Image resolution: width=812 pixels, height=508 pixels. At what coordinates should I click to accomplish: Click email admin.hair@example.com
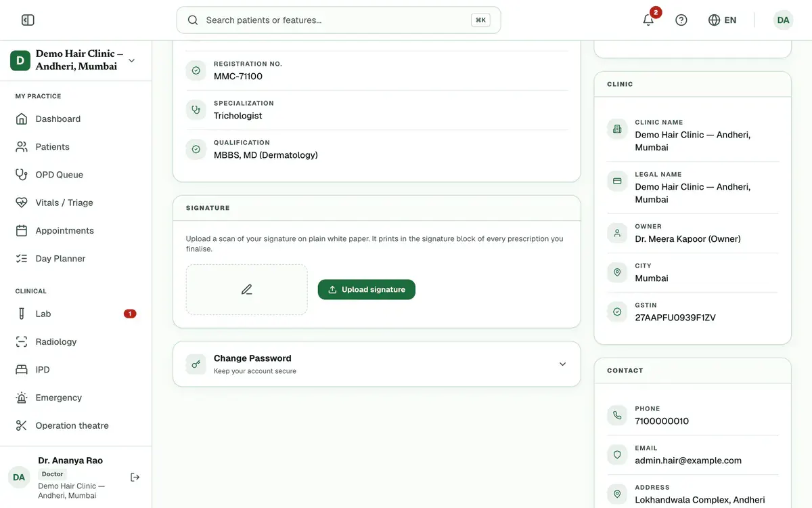click(688, 461)
